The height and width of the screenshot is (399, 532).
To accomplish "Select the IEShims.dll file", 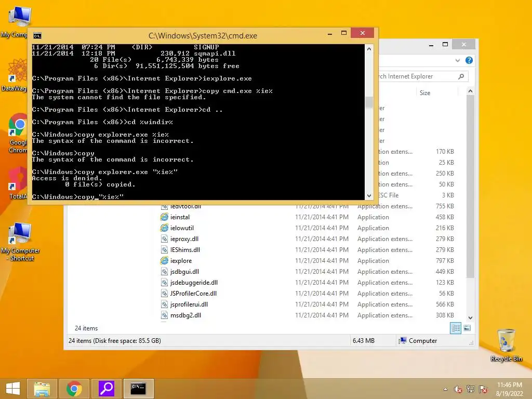I will click(x=185, y=250).
